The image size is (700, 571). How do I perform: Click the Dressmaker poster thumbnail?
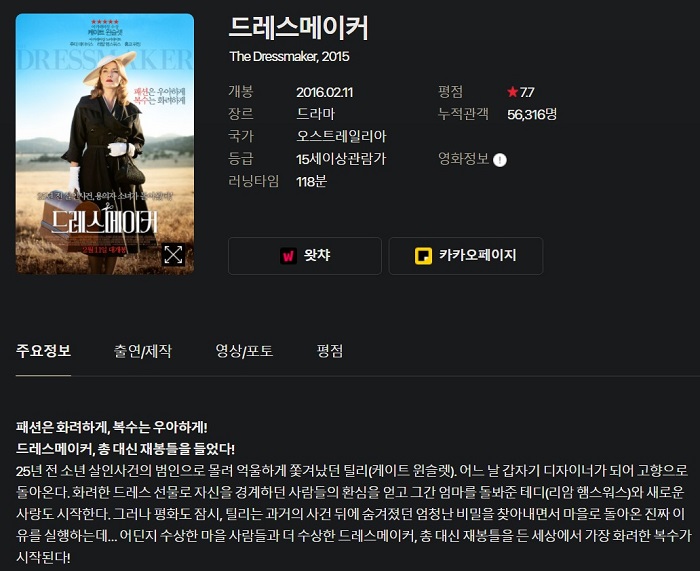(x=105, y=144)
